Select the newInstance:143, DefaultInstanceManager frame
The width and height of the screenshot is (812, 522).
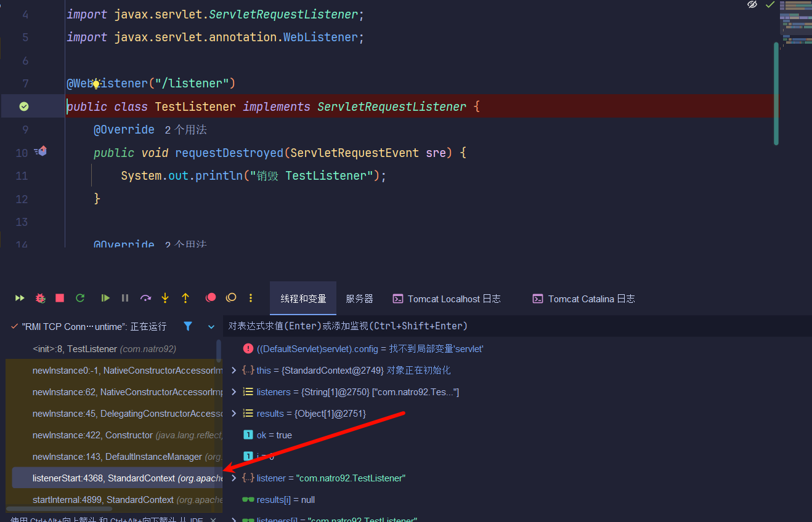114,457
